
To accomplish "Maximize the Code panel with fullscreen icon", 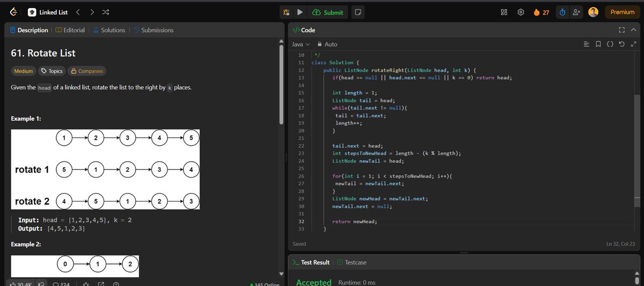I will pyautogui.click(x=622, y=30).
